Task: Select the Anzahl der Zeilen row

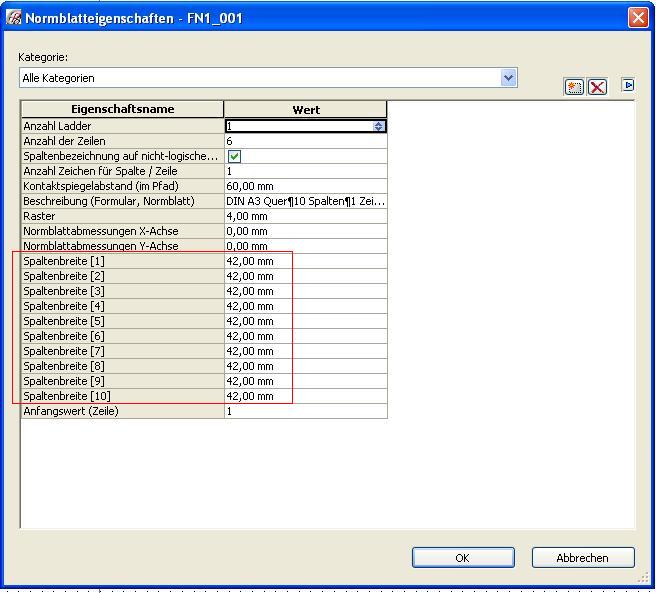Action: [122, 141]
